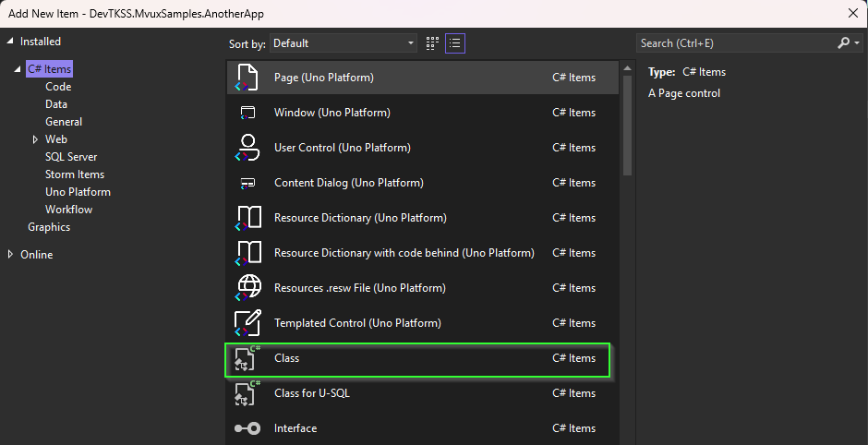Select the Content Dialog template icon
Image resolution: width=868 pixels, height=445 pixels.
(247, 183)
